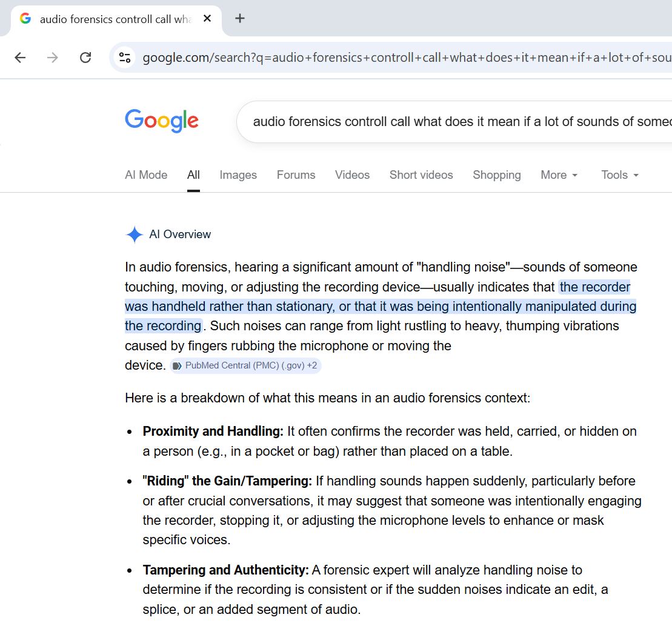Click the browser back arrow button
The height and width of the screenshot is (623, 672).
click(21, 58)
